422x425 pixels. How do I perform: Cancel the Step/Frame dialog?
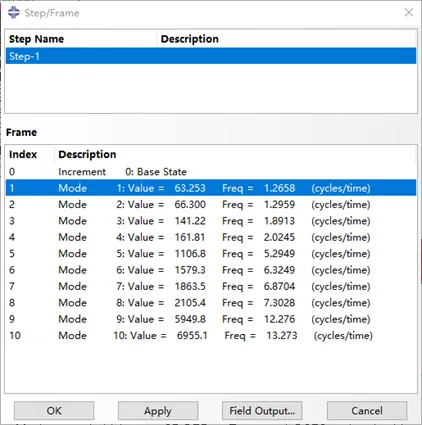point(367,411)
